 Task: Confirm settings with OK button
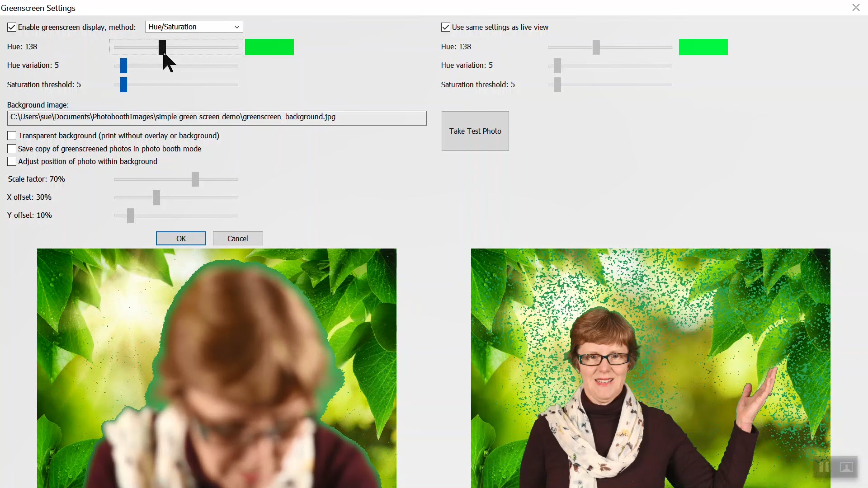click(x=181, y=239)
